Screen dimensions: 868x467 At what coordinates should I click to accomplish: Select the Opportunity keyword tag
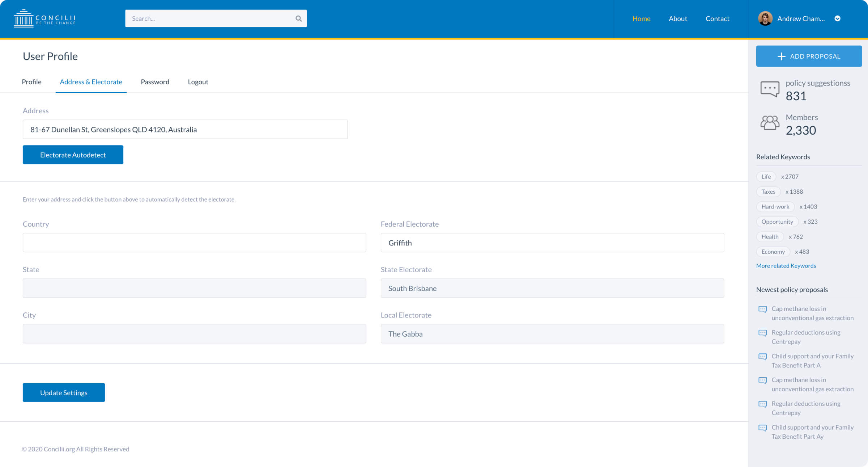pos(777,222)
